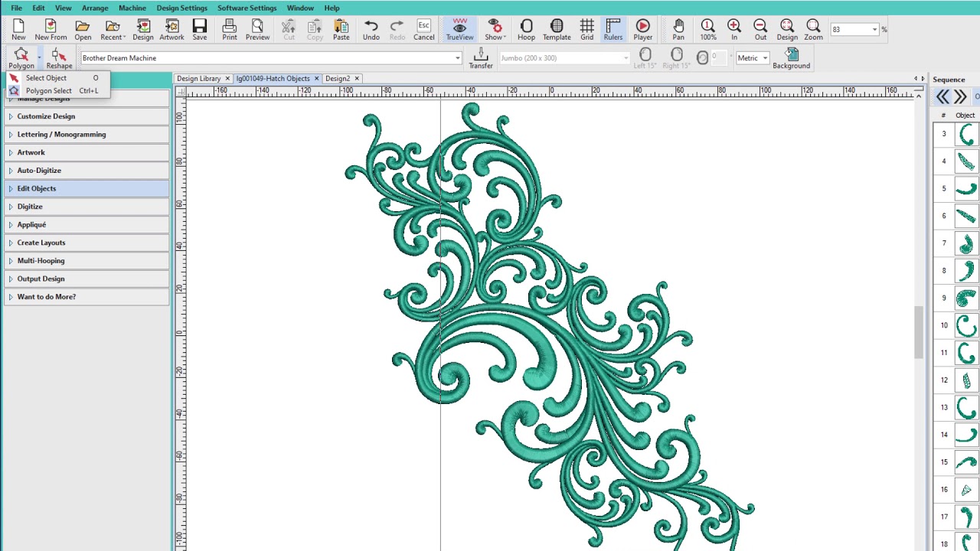Click the Zoom Out icon

click(x=760, y=30)
